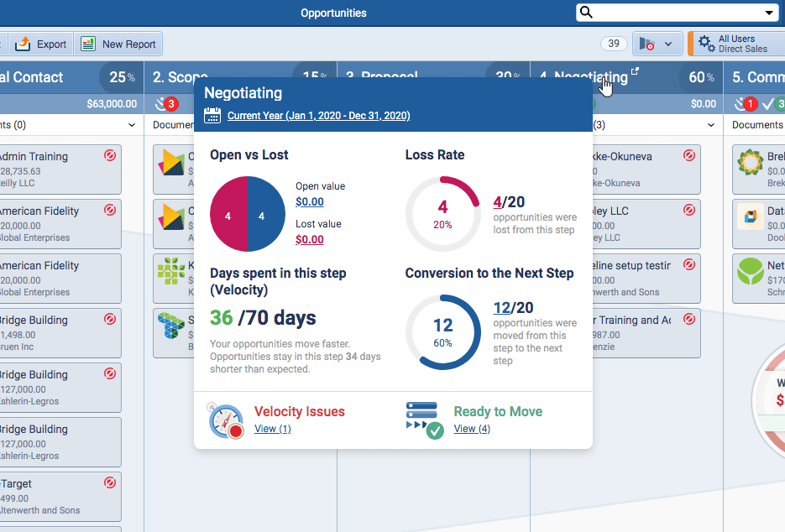Image resolution: width=785 pixels, height=532 pixels.
Task: Select the Negotiating pipeline stage header
Action: (x=584, y=77)
